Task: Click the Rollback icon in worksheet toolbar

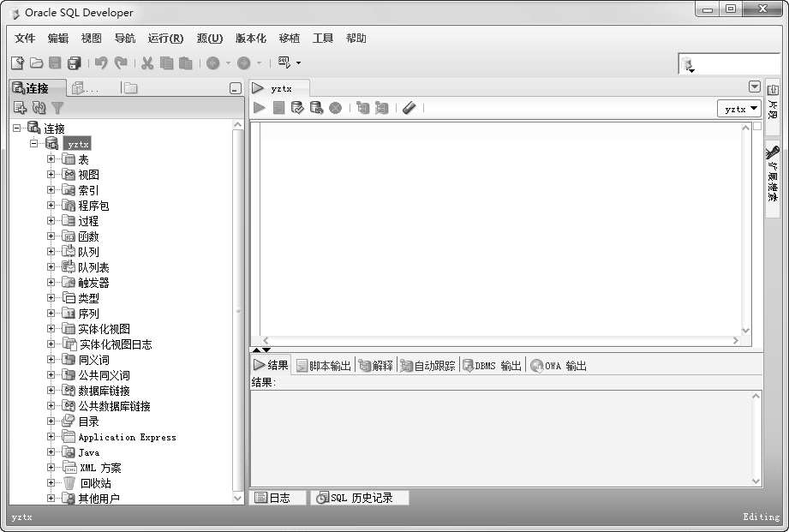Action: 316,108
